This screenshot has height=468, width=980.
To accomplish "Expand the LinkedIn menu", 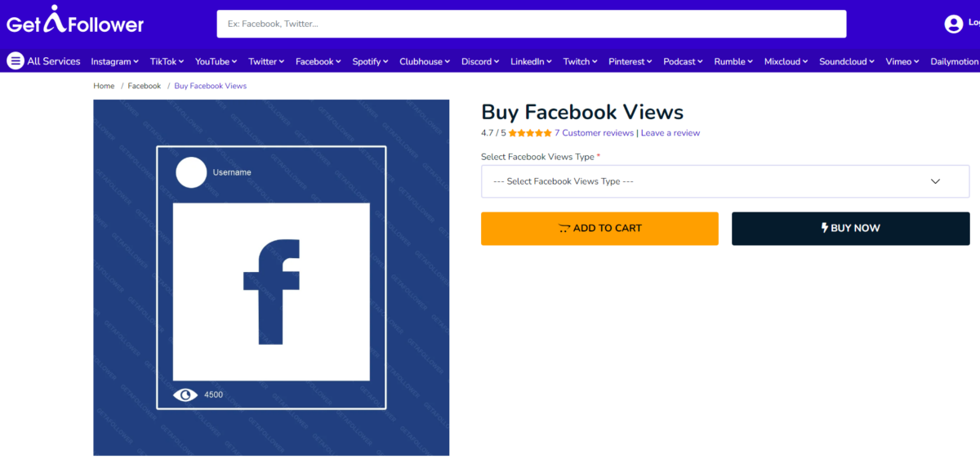I will pyautogui.click(x=531, y=61).
